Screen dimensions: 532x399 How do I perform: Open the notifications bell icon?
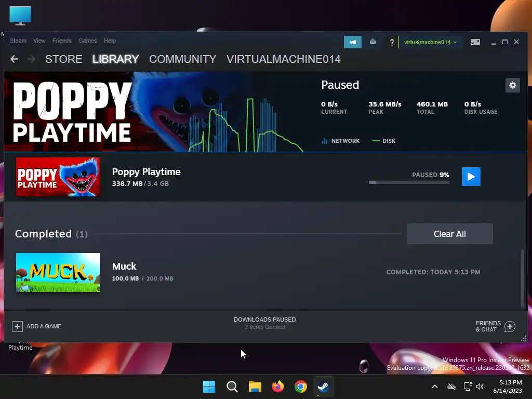point(373,42)
